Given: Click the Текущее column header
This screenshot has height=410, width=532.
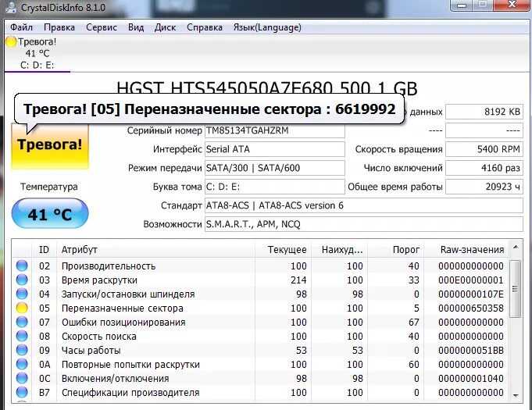Looking at the screenshot, I should tap(283, 250).
